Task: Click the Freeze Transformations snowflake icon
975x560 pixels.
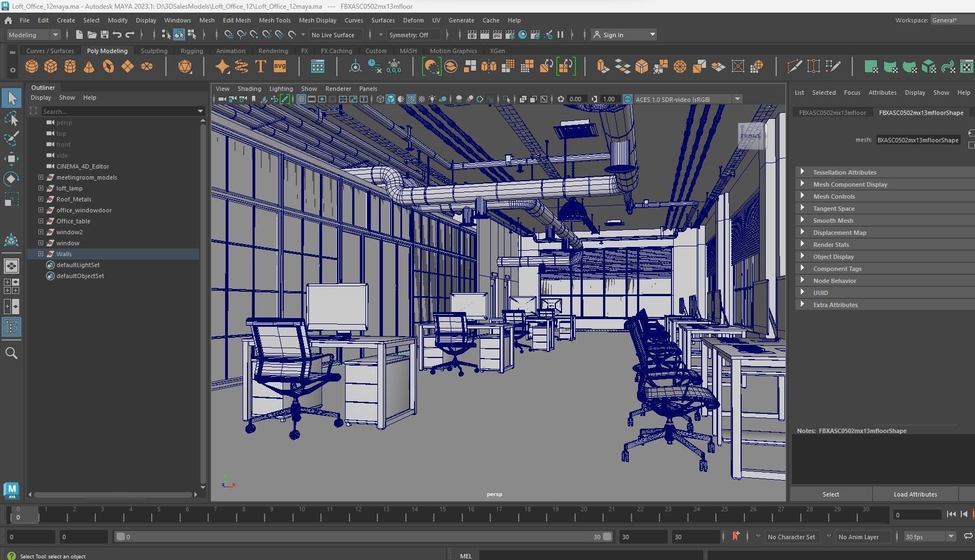Action: 394,67
